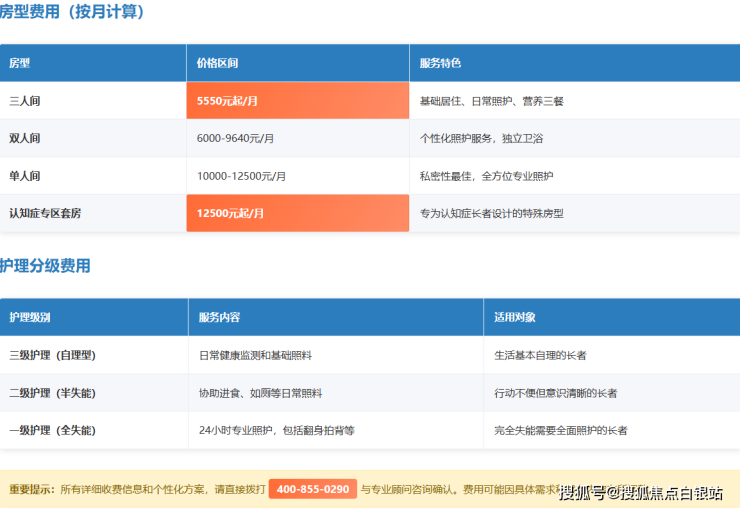Click the 三级护理（自理型）row label
Screen dimensions: 740x509
[x=52, y=355]
